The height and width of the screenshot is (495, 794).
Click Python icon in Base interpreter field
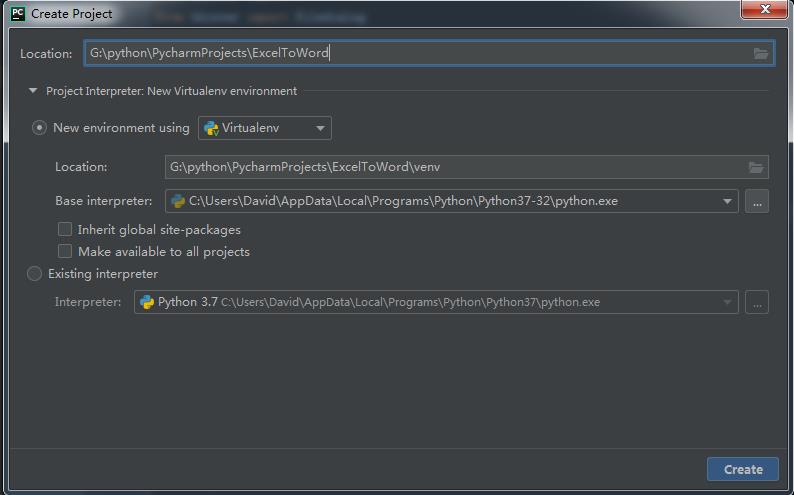tap(178, 201)
